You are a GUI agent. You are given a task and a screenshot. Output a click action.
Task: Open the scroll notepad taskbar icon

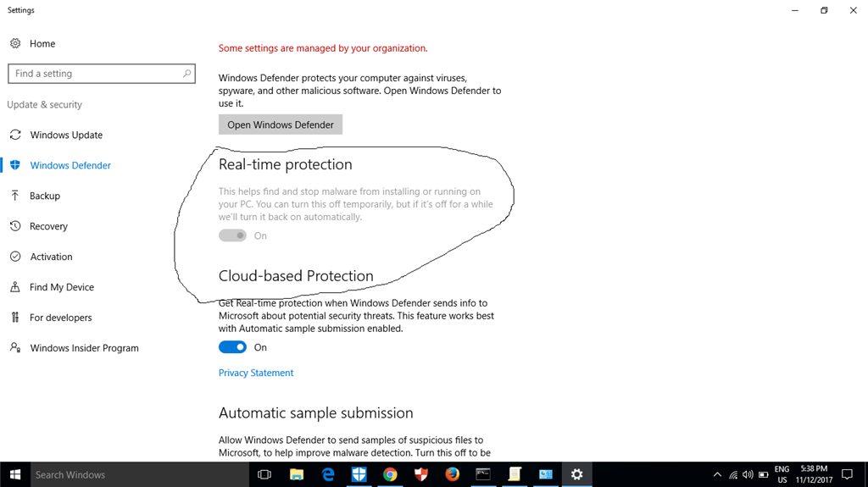[515, 474]
